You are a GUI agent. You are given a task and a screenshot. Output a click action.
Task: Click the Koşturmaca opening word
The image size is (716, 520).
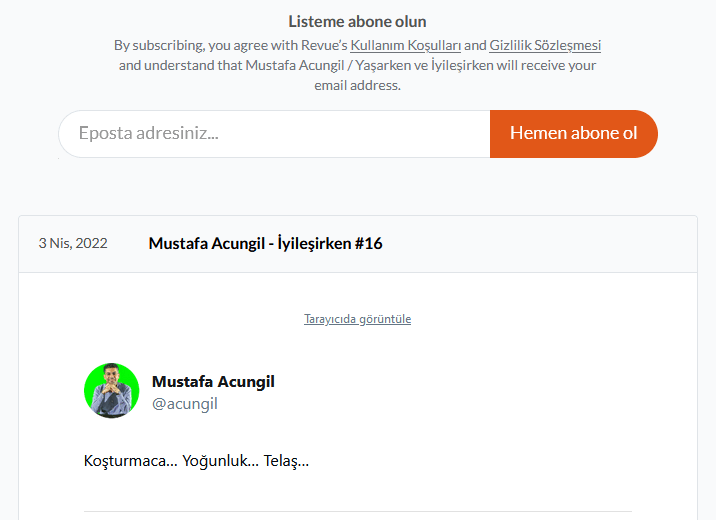click(x=123, y=461)
